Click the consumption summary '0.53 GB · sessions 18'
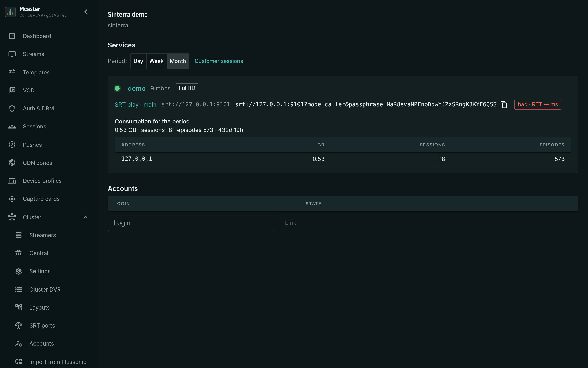This screenshot has width=588, height=368. 143,130
